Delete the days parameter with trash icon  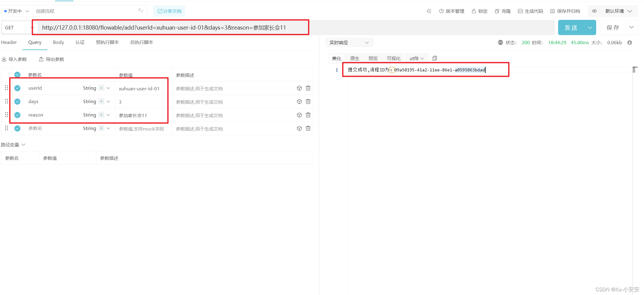[308, 102]
